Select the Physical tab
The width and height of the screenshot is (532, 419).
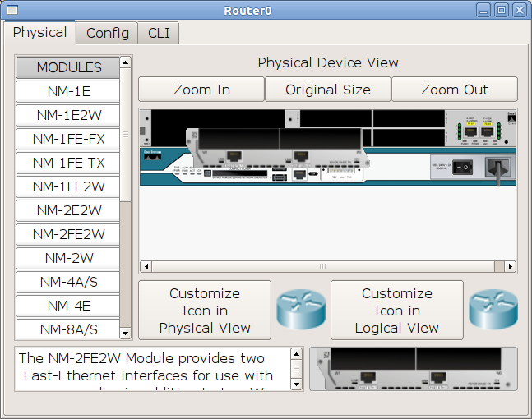coord(39,33)
